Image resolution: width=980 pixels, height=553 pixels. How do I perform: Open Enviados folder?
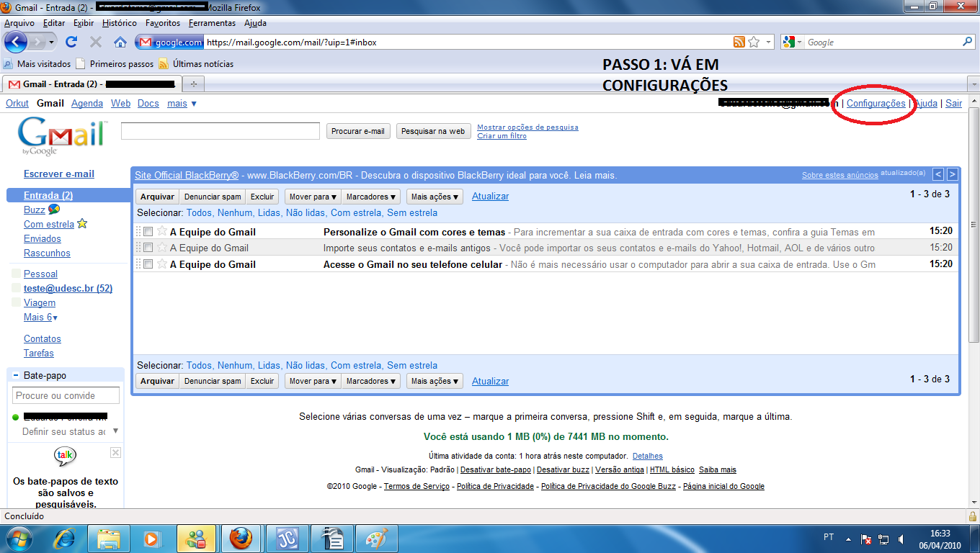click(43, 238)
